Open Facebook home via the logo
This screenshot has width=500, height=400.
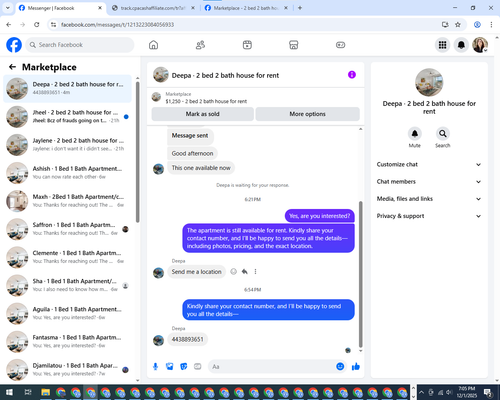14,45
